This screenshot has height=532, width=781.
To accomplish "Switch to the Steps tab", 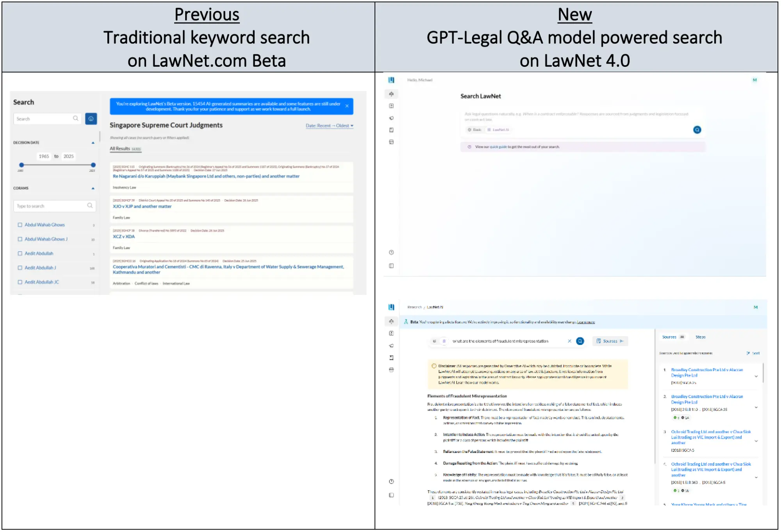I will [x=701, y=337].
